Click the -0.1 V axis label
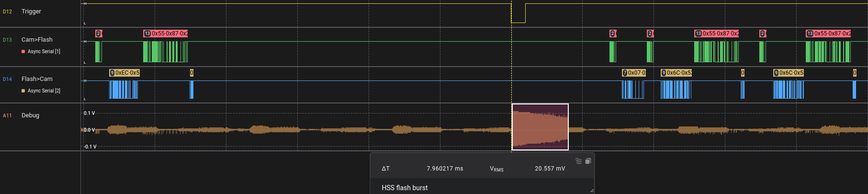The height and width of the screenshot is (194, 868). coord(90,147)
